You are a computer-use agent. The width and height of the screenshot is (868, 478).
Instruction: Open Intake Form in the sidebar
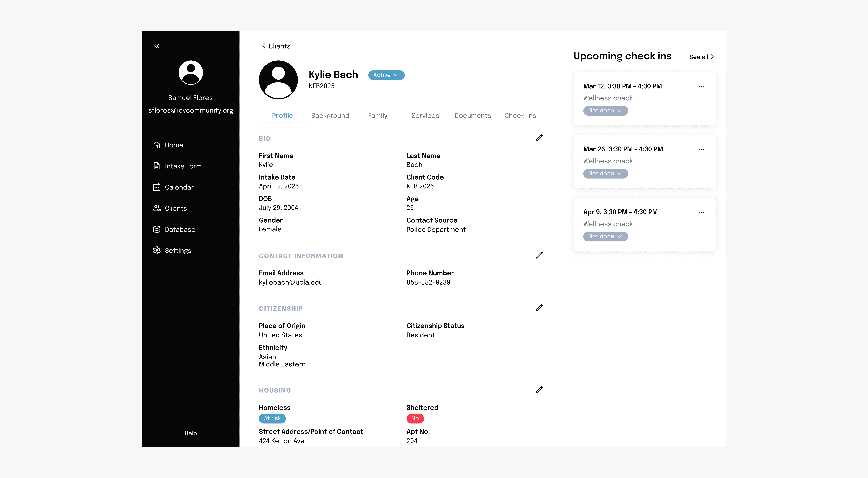[x=183, y=166]
